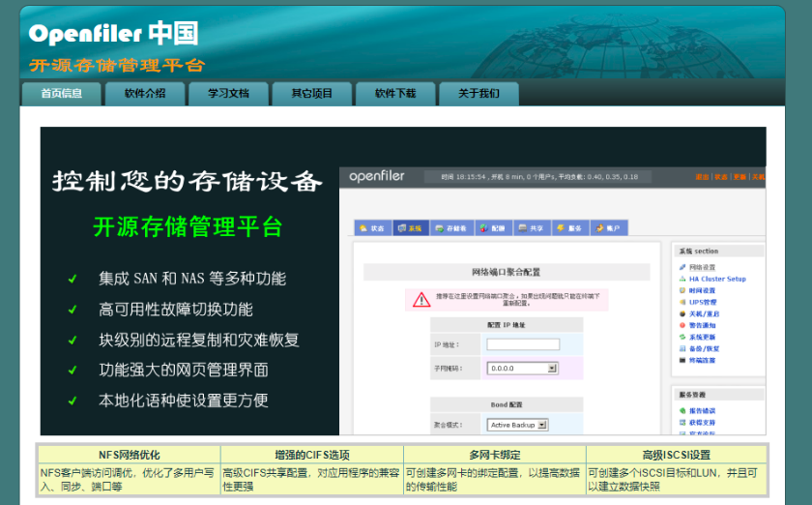Click the bomb icon beside 关机/重启

(x=682, y=313)
